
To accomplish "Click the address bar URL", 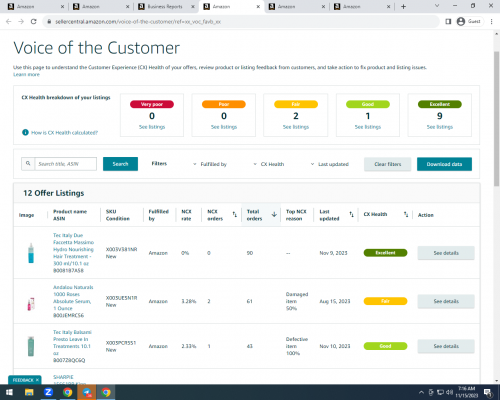I will coord(138,21).
